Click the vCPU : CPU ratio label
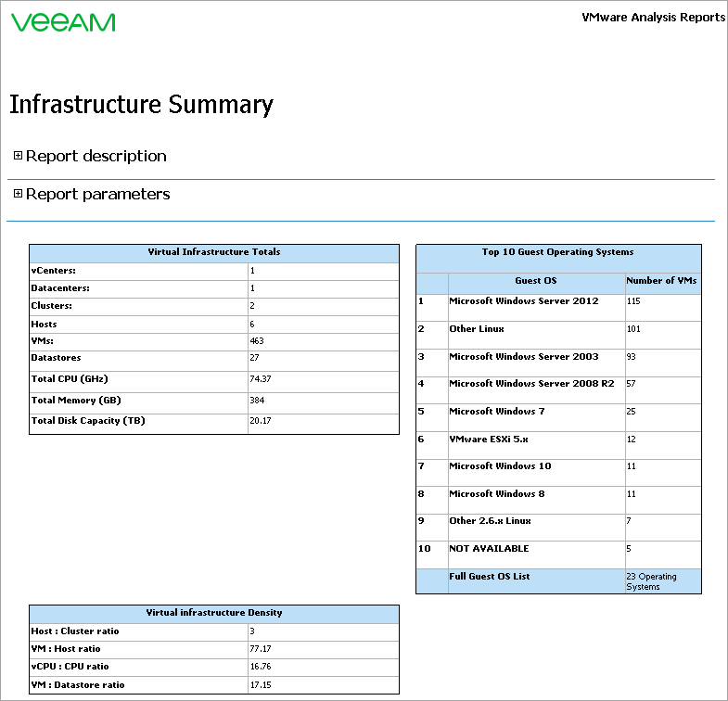728x701 pixels. [x=70, y=667]
